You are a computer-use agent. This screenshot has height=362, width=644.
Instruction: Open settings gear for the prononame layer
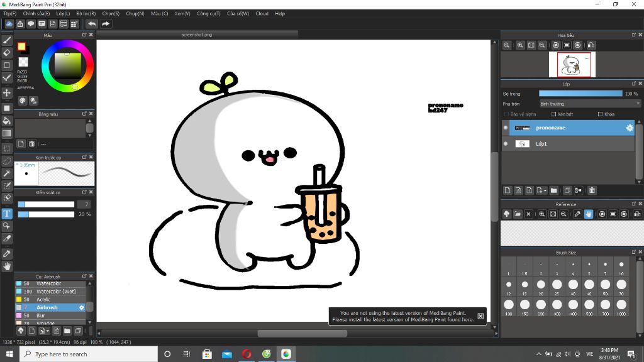click(630, 128)
